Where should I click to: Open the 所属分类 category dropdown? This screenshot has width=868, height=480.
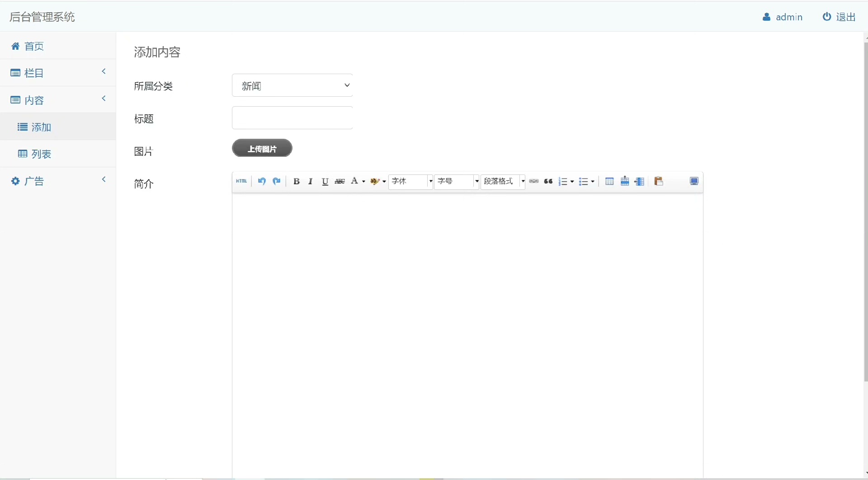(292, 85)
